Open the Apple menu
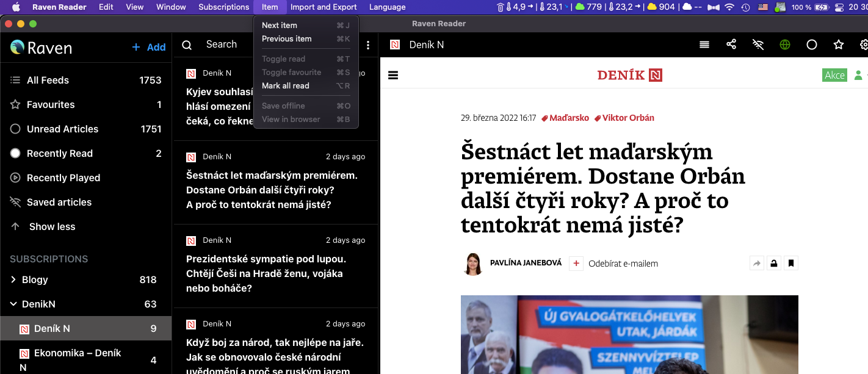The image size is (868, 374). click(16, 7)
